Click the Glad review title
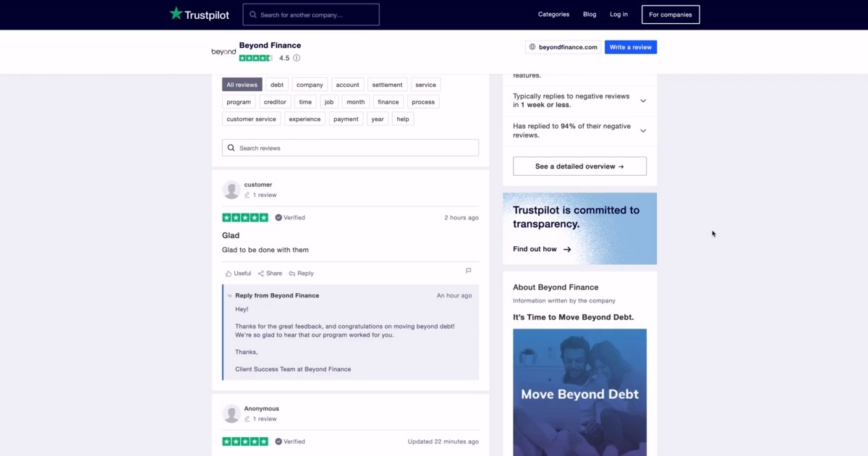Screen dimensions: 868x456 pyautogui.click(x=231, y=235)
